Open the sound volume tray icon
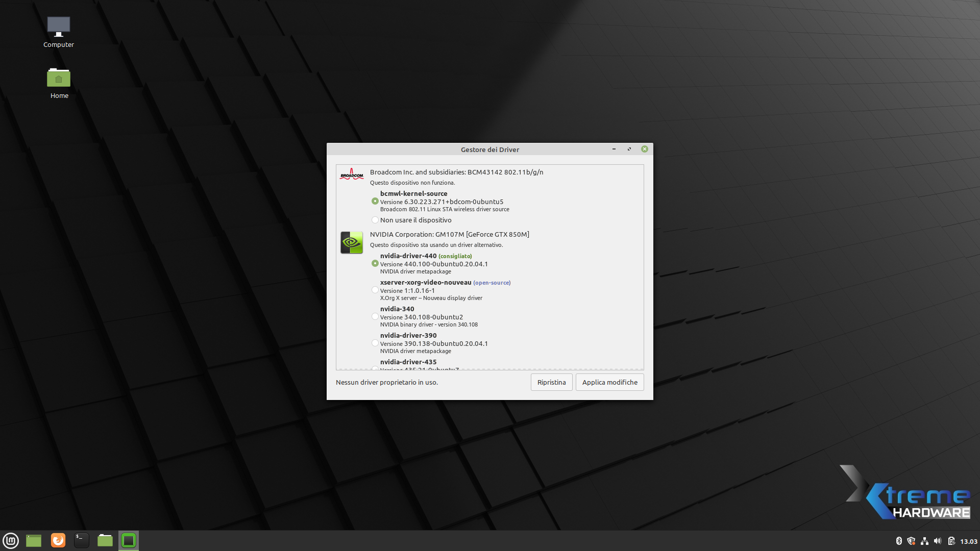Viewport: 980px width, 551px height. [938, 541]
